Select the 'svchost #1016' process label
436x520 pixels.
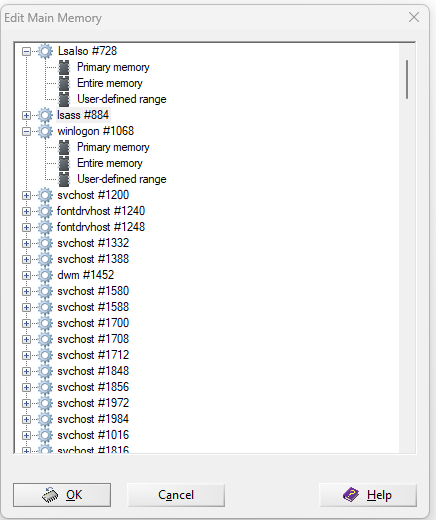pyautogui.click(x=93, y=435)
